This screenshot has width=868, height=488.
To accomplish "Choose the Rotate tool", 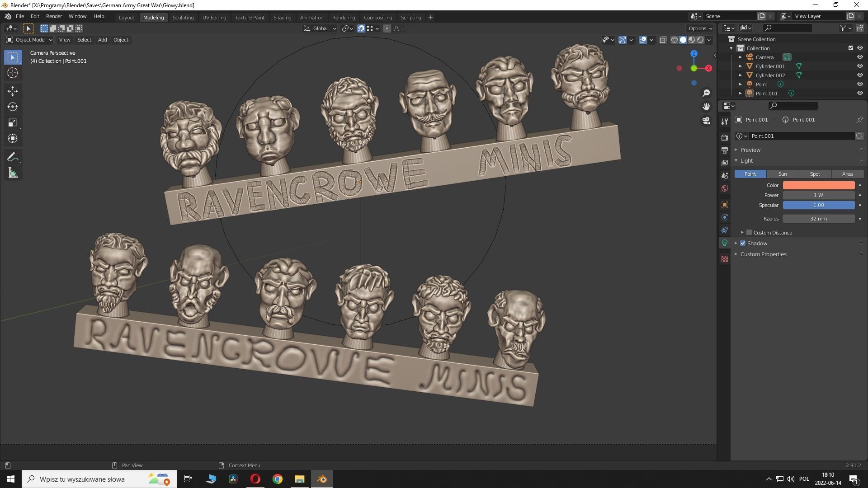I will [13, 107].
